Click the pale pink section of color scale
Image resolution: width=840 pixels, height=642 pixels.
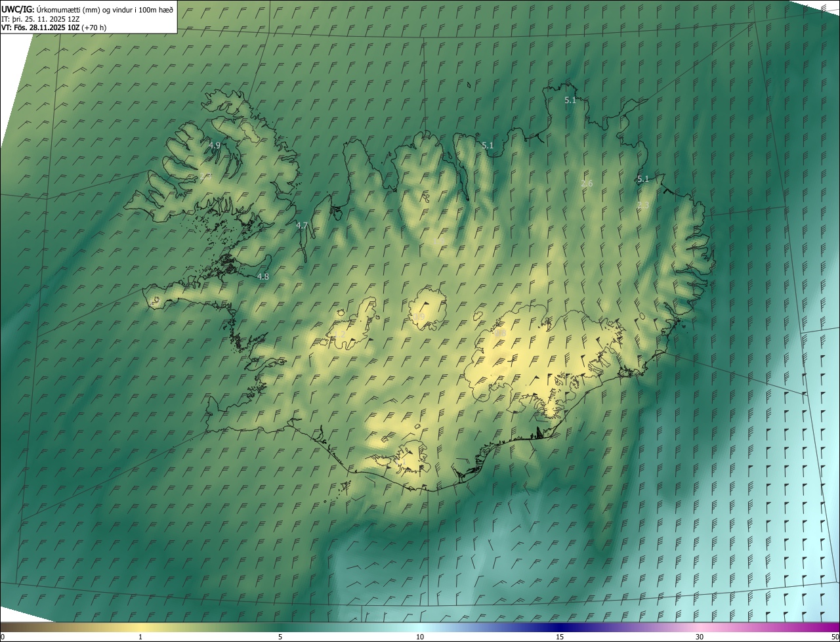coord(700,627)
